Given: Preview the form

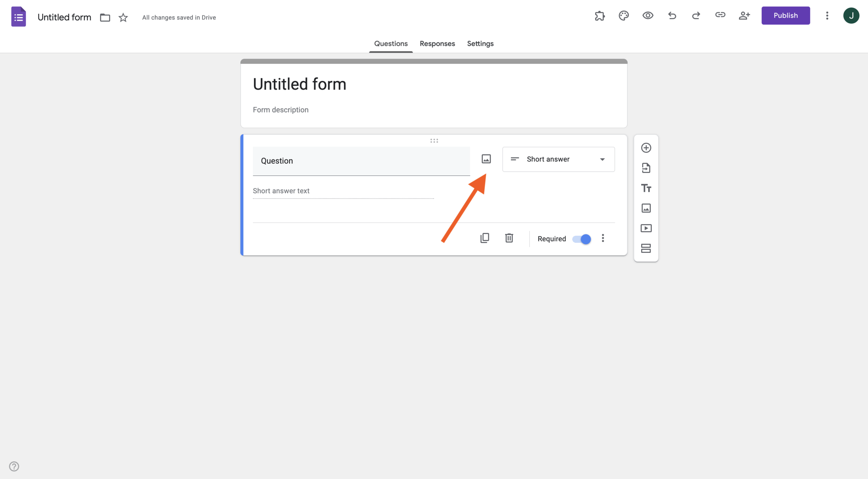Looking at the screenshot, I should [x=648, y=16].
